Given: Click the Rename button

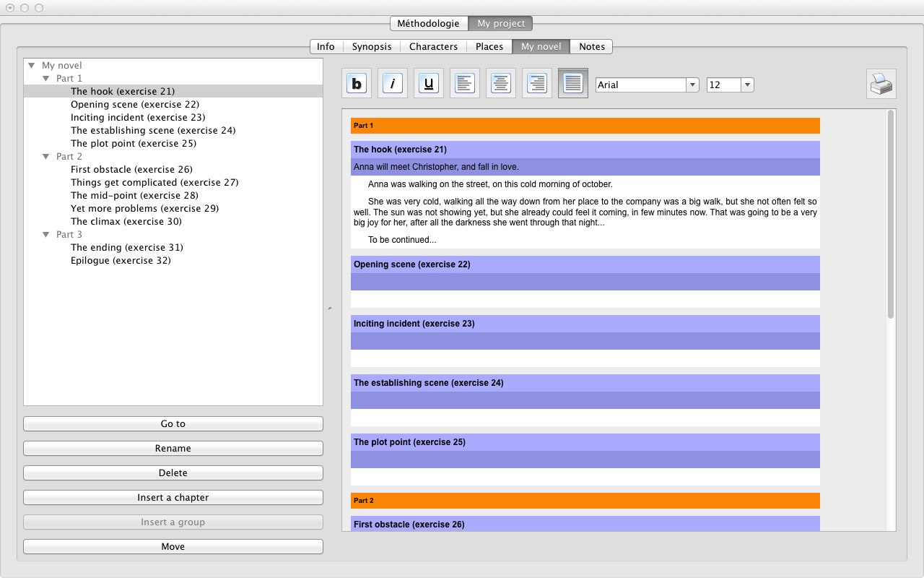Looking at the screenshot, I should click(x=173, y=449).
